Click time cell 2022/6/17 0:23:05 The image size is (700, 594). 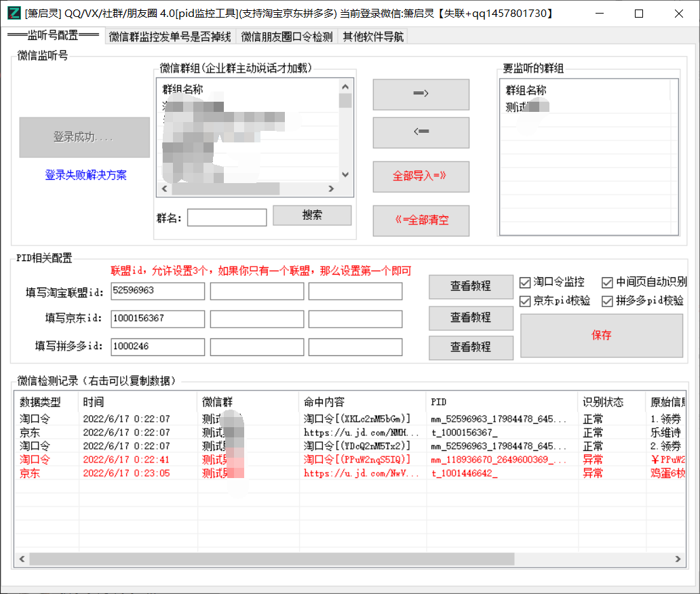pos(126,473)
